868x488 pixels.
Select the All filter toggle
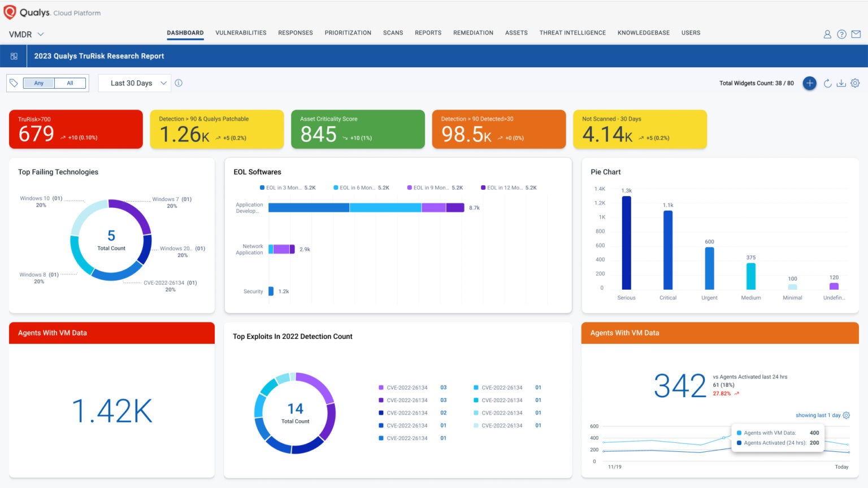pos(70,83)
